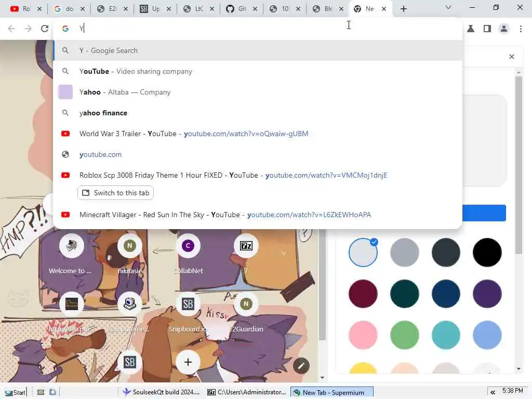
Task: Open the Chrome Labs flask icon
Action: (471, 29)
